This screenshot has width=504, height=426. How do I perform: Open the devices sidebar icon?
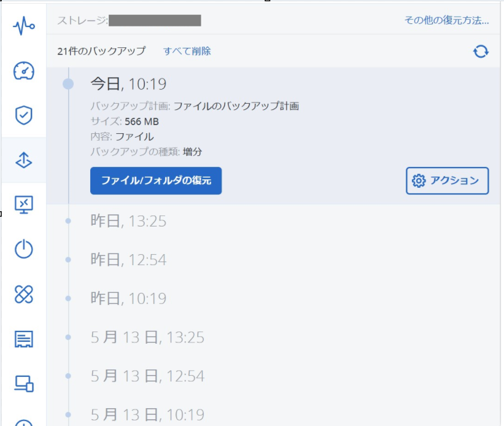click(x=24, y=384)
